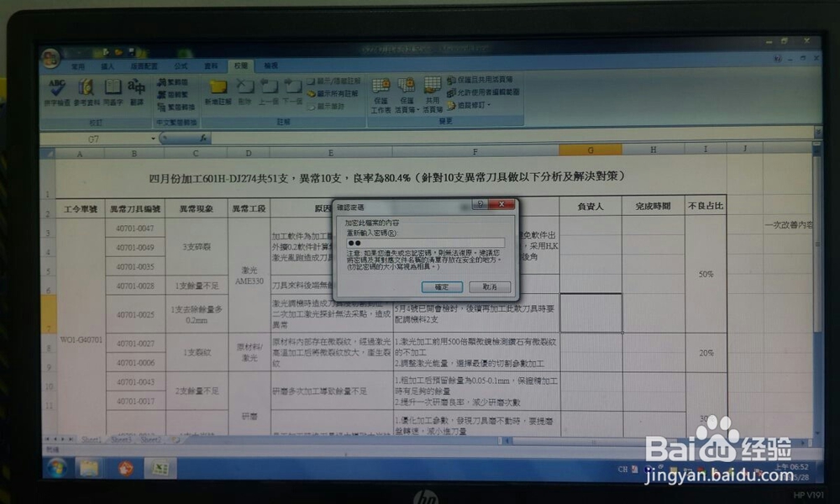The height and width of the screenshot is (504, 840).
Task: Click cell WO1-G40701
Action: coord(81,339)
